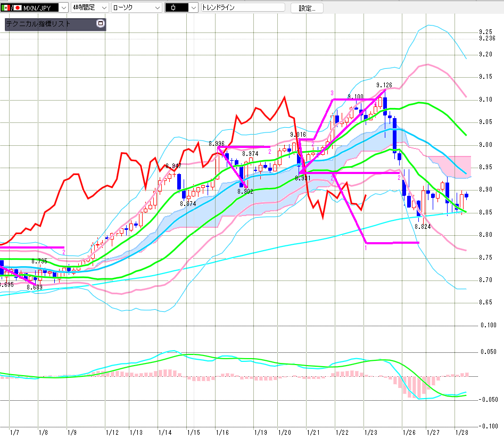The image size is (504, 438).
Task: Click the 9.236 value on the price axis
Action: (x=487, y=38)
